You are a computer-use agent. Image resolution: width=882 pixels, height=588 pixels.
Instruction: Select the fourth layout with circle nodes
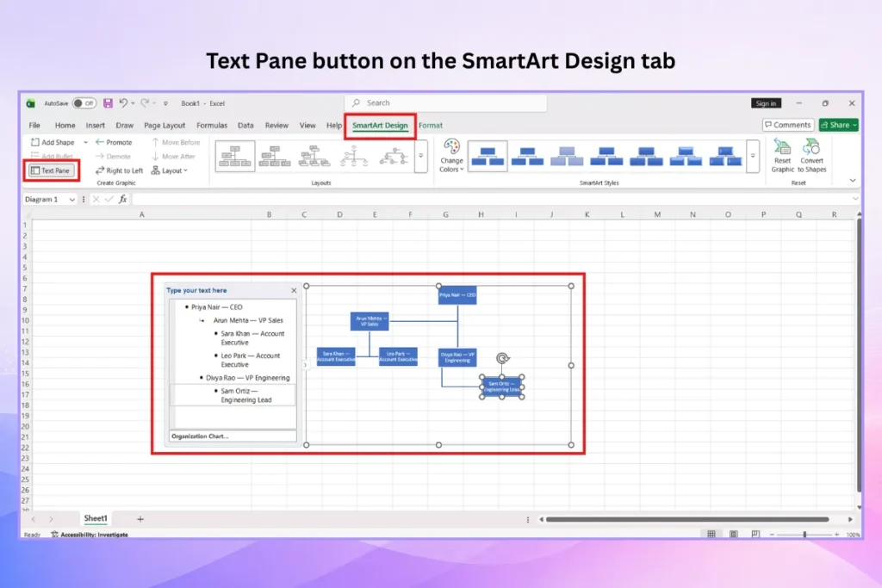tap(354, 156)
